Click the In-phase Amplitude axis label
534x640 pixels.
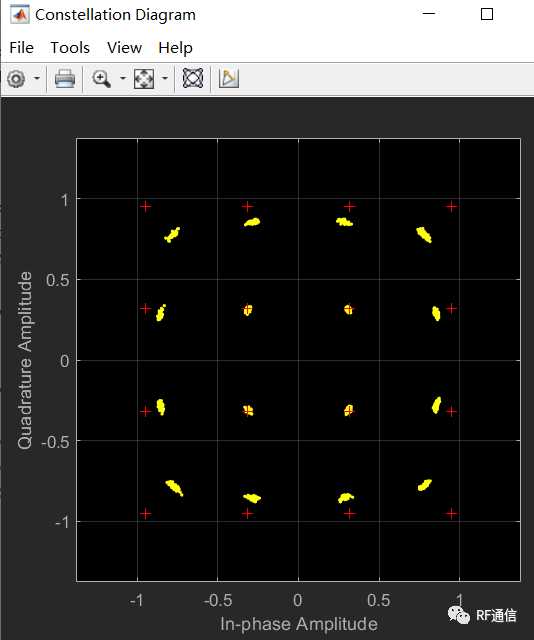click(298, 624)
